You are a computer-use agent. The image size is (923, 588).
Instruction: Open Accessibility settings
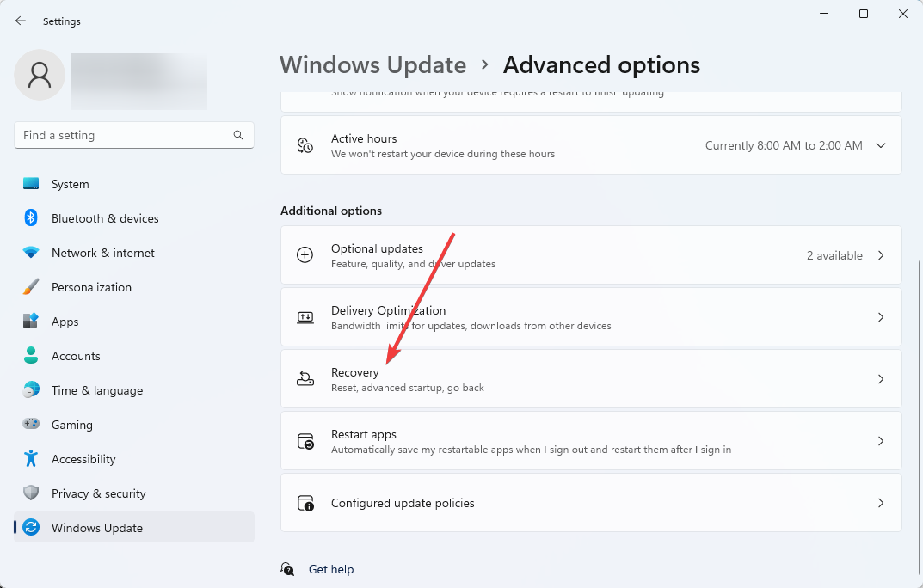pyautogui.click(x=134, y=459)
